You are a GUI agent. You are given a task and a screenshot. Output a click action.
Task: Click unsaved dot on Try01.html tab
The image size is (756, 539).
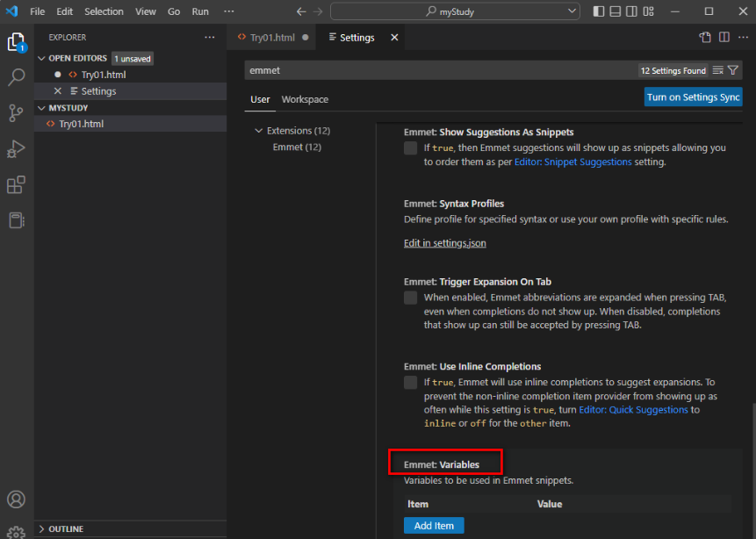pos(306,37)
